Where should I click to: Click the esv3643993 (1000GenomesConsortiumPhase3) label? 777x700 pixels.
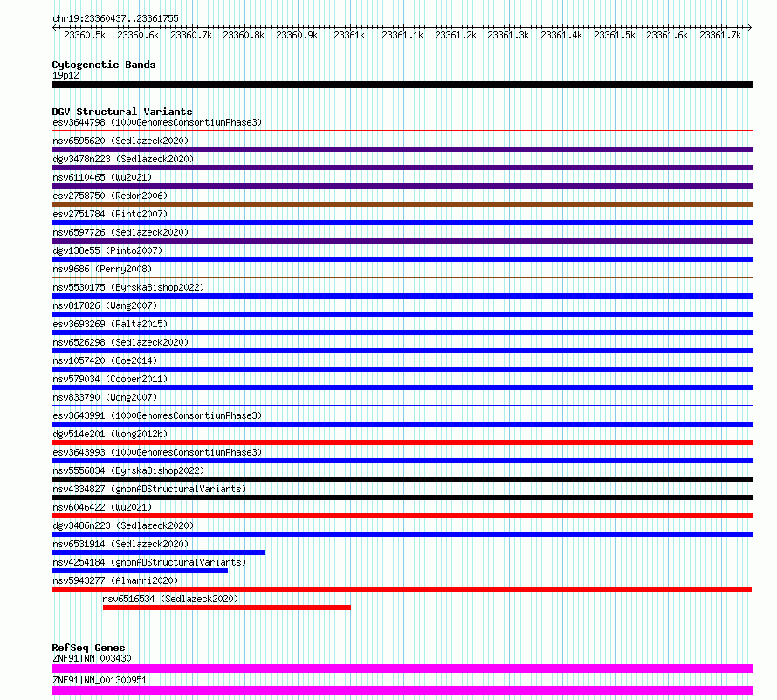click(157, 452)
